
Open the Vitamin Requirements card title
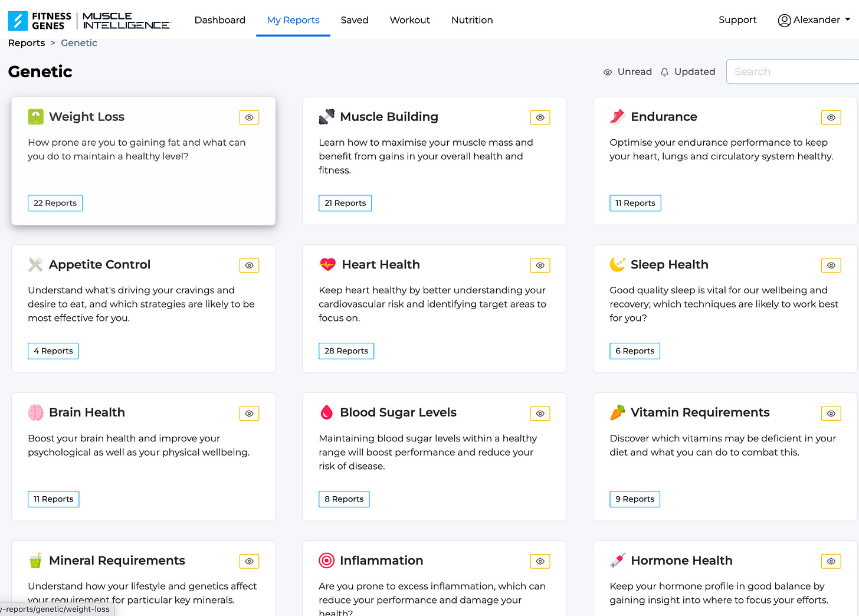click(700, 412)
